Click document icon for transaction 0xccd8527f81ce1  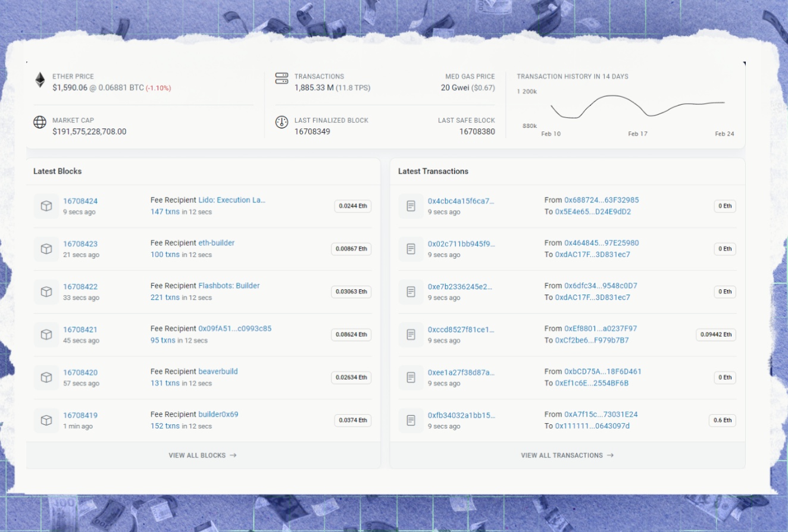[x=411, y=334]
